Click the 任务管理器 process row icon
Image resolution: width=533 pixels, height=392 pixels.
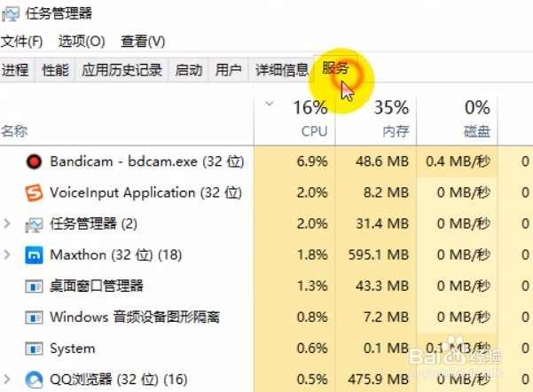point(34,224)
